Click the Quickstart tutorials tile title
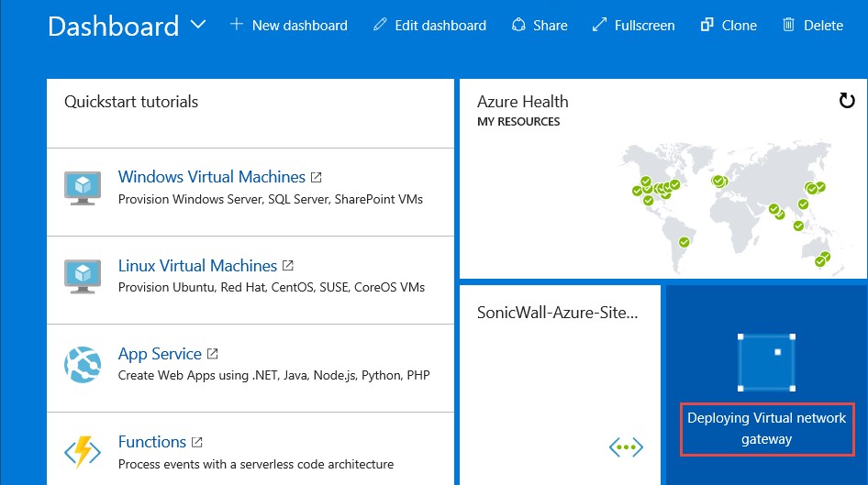 (x=131, y=102)
